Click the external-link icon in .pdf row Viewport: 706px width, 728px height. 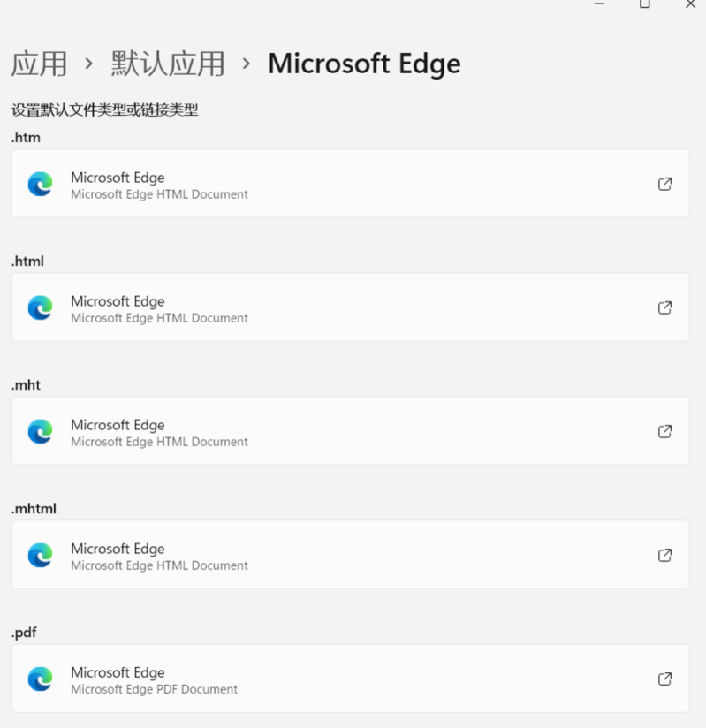tap(664, 679)
